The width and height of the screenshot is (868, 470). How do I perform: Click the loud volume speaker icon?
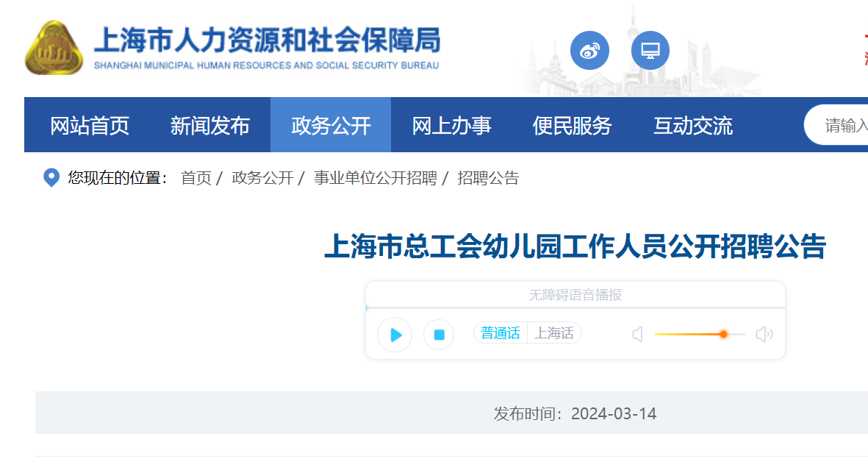click(x=764, y=334)
